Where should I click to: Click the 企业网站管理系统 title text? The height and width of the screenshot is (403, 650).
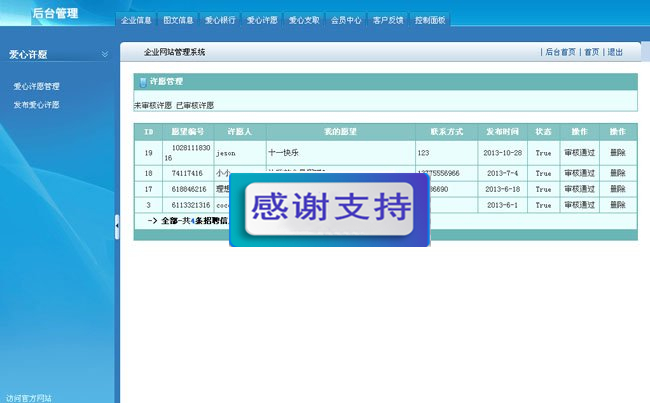coord(175,52)
